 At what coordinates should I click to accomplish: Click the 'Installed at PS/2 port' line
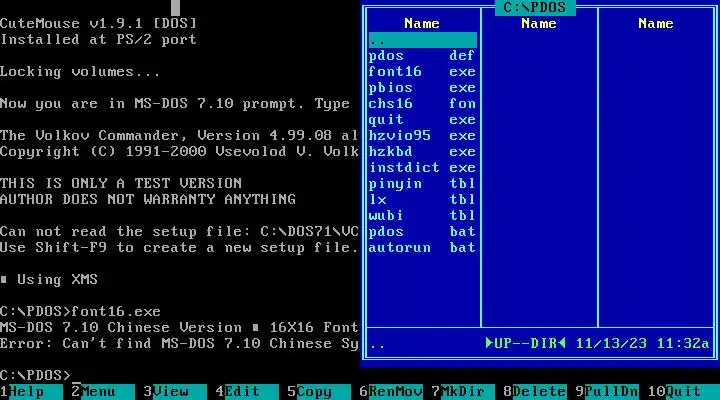click(x=98, y=39)
